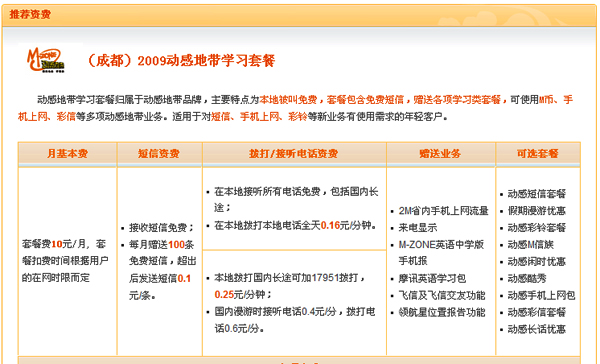
Task: Open the 动感短信套餐 option
Action: pyautogui.click(x=536, y=194)
